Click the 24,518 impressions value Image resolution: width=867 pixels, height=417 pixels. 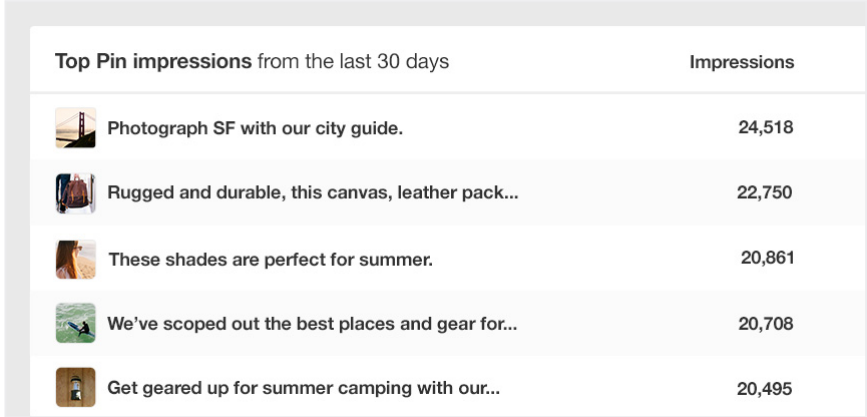[765, 127]
